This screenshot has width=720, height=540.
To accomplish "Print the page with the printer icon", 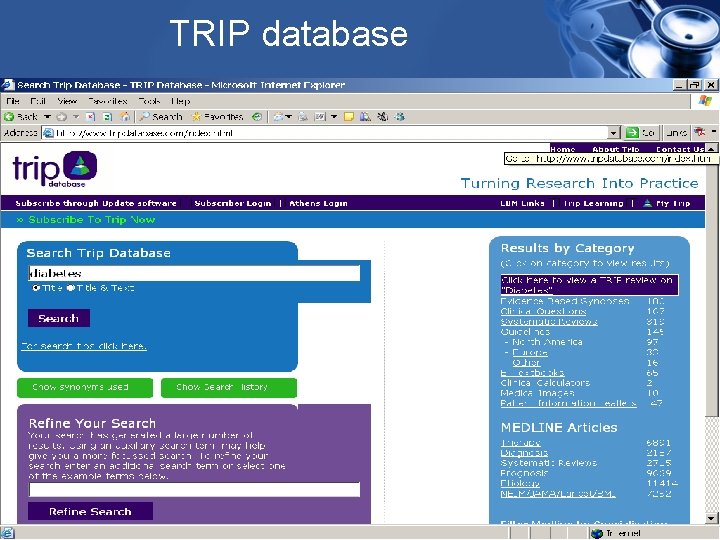I will (303, 117).
